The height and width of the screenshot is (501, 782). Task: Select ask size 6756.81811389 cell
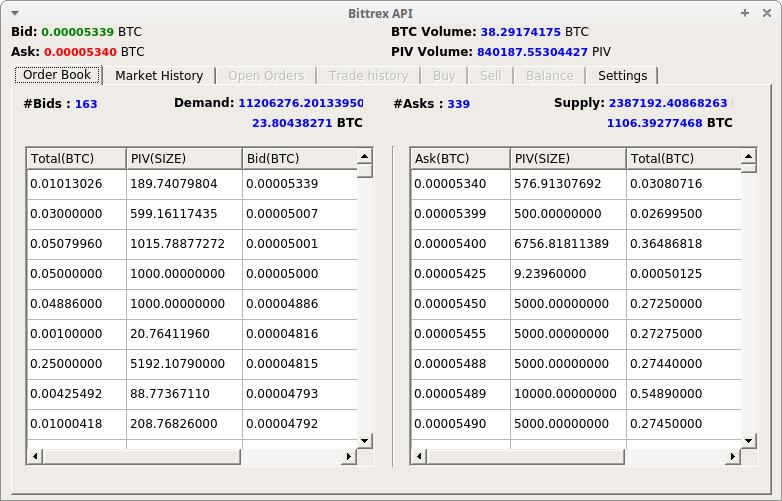pos(568,244)
